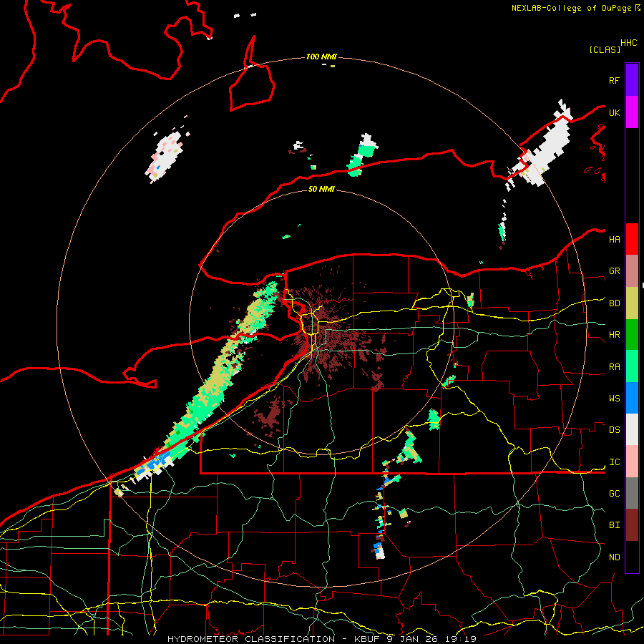Select the GC gray legend swatch
644x644 pixels.
pos(632,493)
